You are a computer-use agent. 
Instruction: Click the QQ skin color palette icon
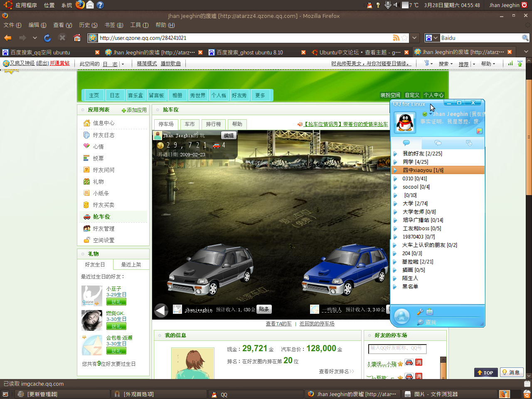479,131
